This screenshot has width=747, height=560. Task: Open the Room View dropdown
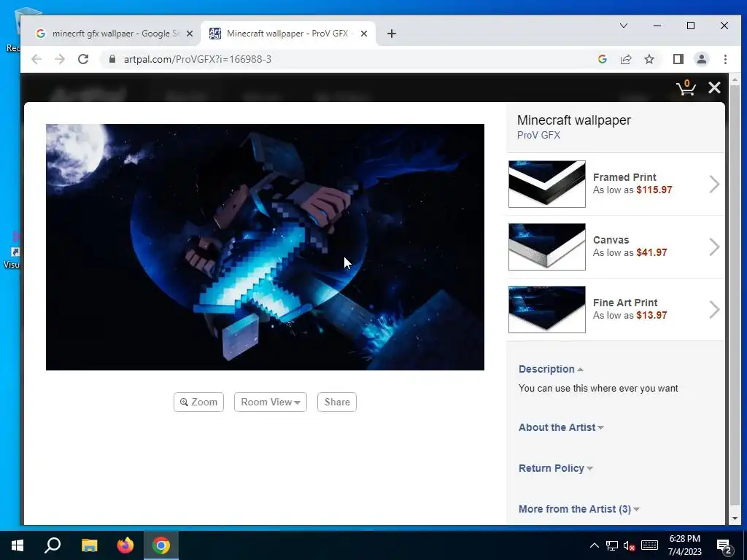(x=270, y=402)
